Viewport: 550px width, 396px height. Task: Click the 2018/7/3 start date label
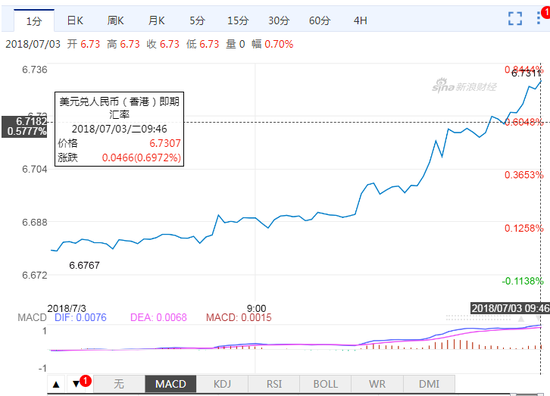click(67, 308)
